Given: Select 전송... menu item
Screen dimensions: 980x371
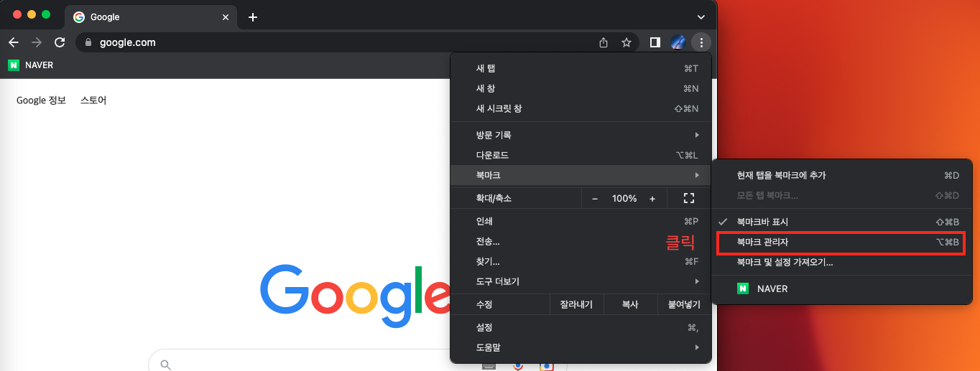Looking at the screenshot, I should click(581, 241).
